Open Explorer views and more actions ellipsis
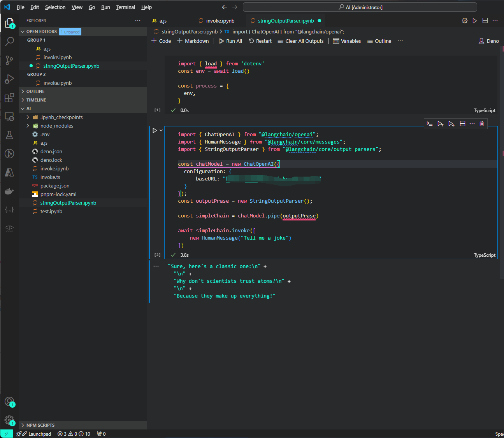Screen dimensions: 504x438 (138, 21)
